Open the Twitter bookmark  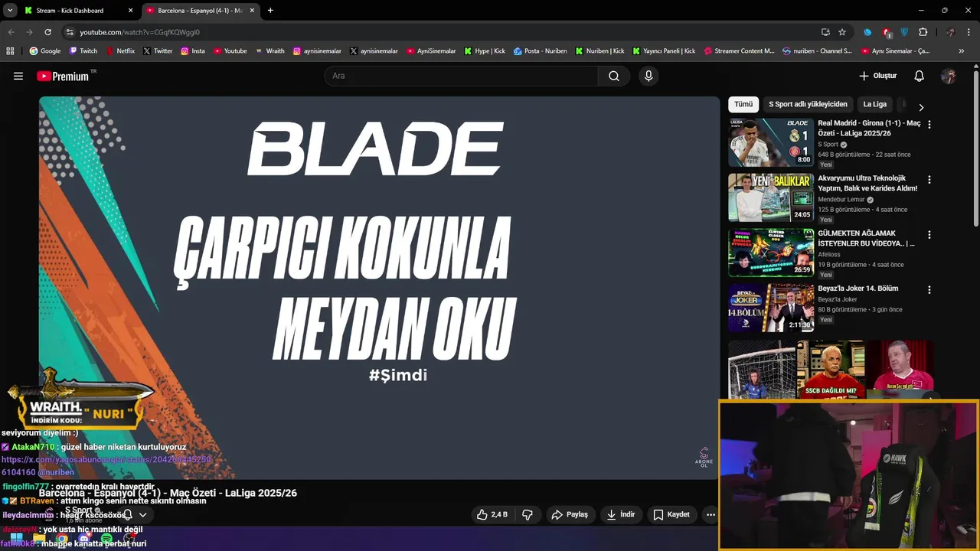158,51
